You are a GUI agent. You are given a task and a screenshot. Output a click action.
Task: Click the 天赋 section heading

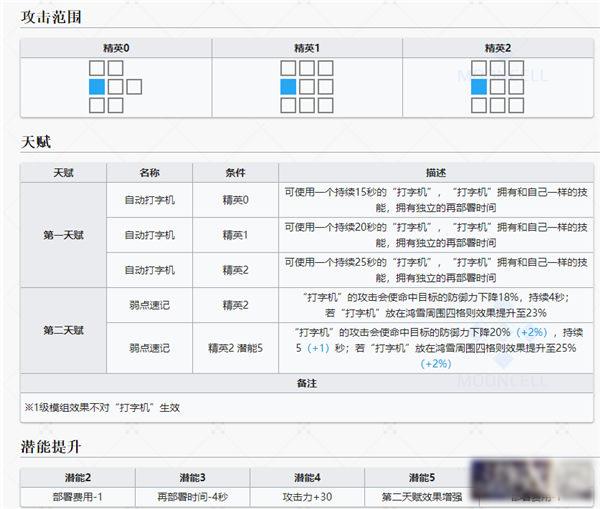pyautogui.click(x=36, y=142)
